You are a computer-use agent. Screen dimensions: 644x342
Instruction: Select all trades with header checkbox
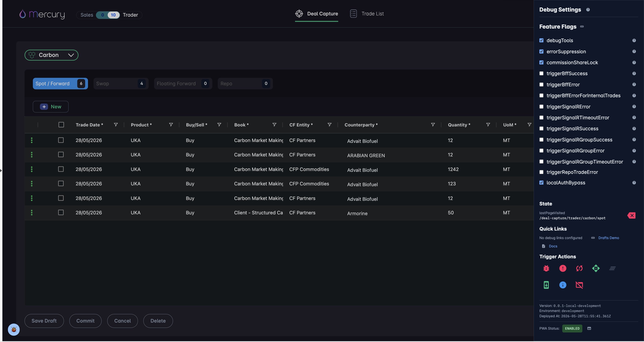click(x=61, y=124)
